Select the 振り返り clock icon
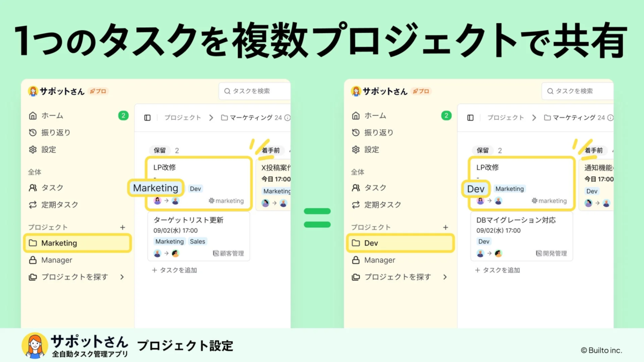 [x=32, y=132]
